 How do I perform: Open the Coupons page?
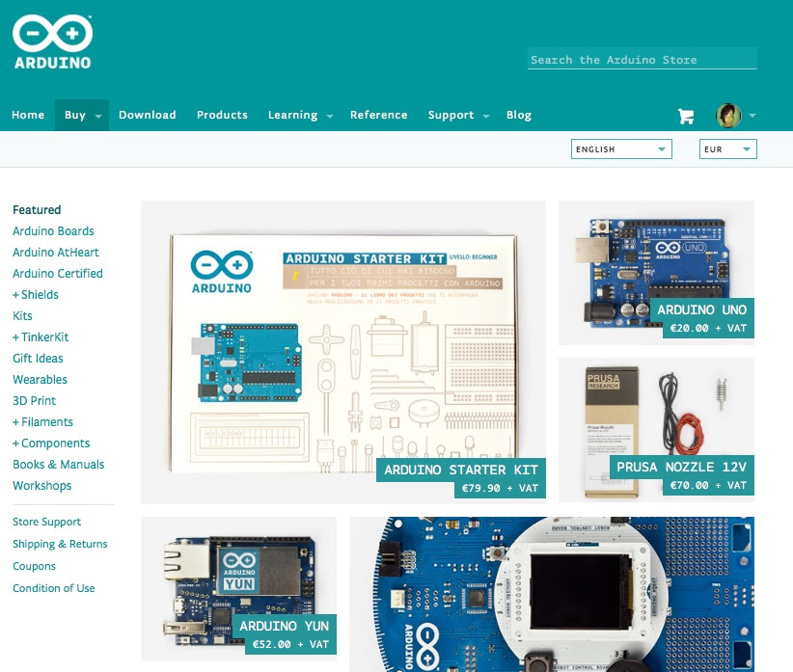[34, 565]
